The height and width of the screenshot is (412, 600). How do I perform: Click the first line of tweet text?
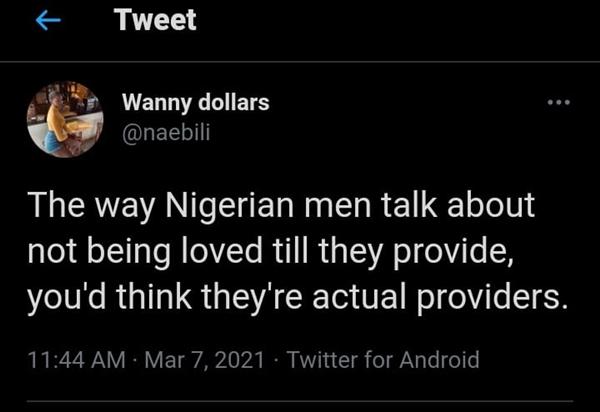click(x=281, y=206)
